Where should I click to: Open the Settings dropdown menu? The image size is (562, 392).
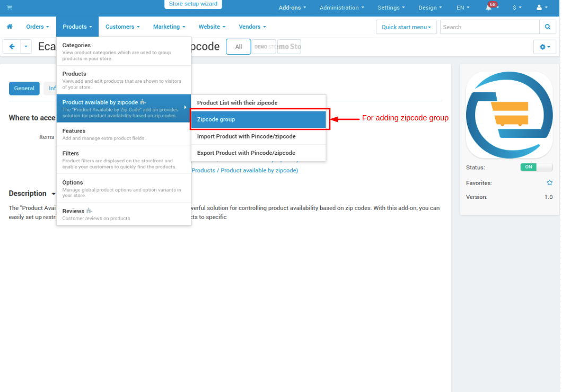[391, 7]
